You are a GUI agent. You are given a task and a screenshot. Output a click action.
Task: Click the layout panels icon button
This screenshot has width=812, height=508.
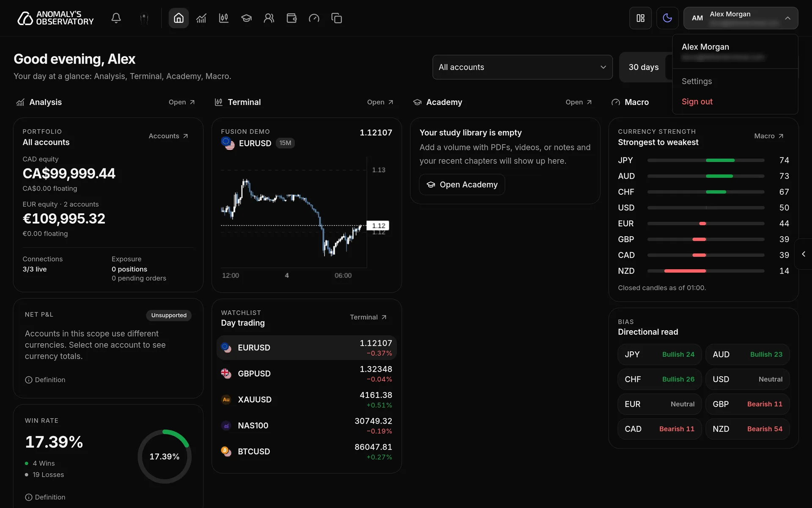click(x=640, y=18)
